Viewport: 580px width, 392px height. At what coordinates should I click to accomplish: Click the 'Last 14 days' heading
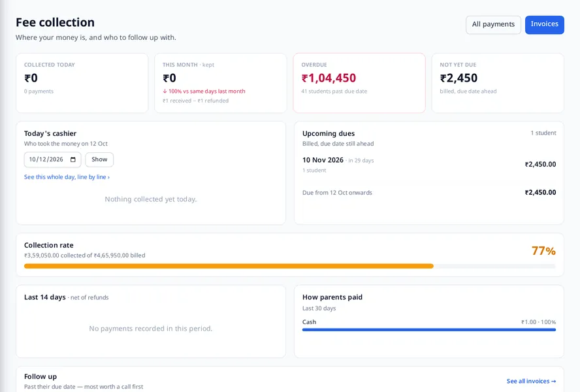tap(45, 297)
